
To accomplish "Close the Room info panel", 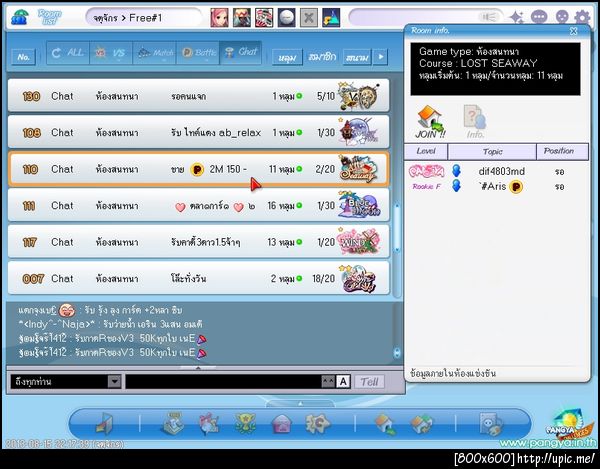I will (573, 31).
